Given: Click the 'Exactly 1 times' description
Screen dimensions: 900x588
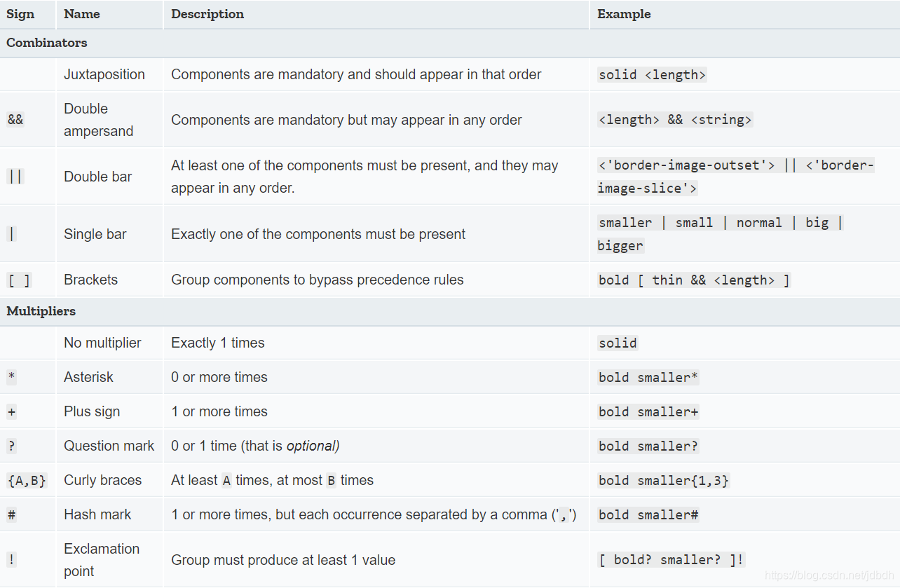Looking at the screenshot, I should 218,343.
